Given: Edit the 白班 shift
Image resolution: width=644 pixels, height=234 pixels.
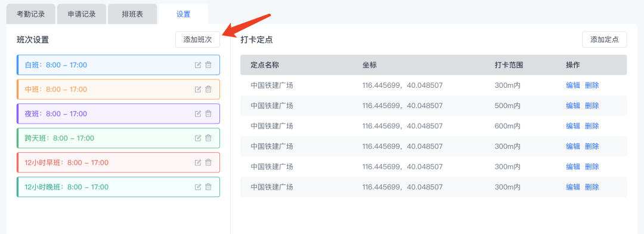Looking at the screenshot, I should [198, 65].
